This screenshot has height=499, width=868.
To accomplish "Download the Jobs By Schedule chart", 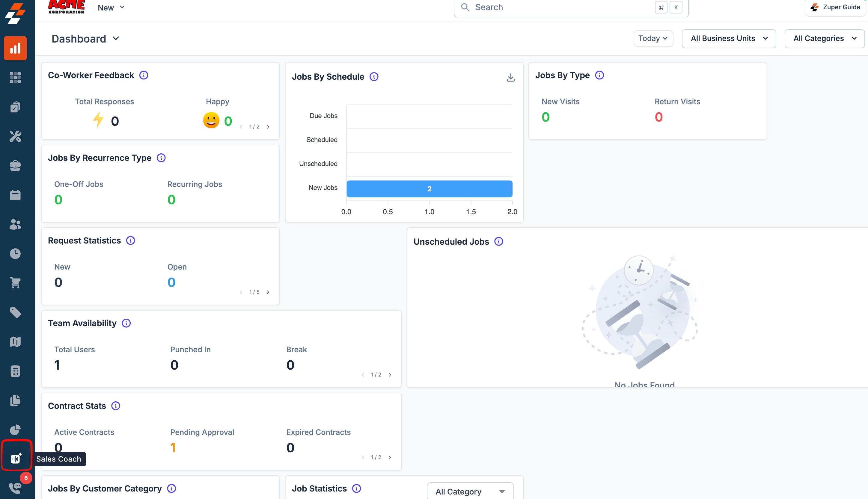I will (511, 78).
